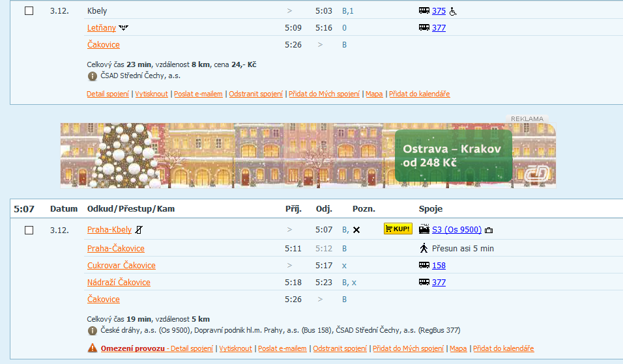Open the Praha-Čakovice station link
This screenshot has width=623, height=364.
[116, 249]
